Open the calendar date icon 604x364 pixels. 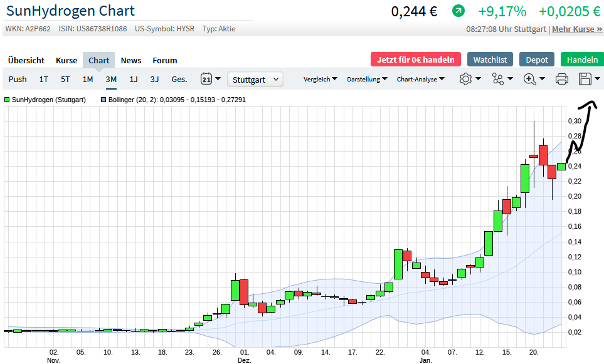point(206,79)
